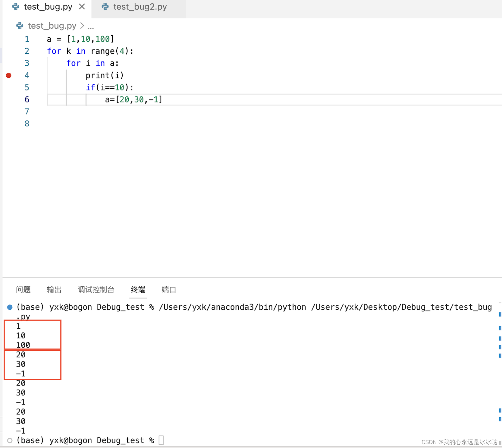The height and width of the screenshot is (448, 502).
Task: Click the 'if(i==10):' condition
Action: [x=110, y=87]
